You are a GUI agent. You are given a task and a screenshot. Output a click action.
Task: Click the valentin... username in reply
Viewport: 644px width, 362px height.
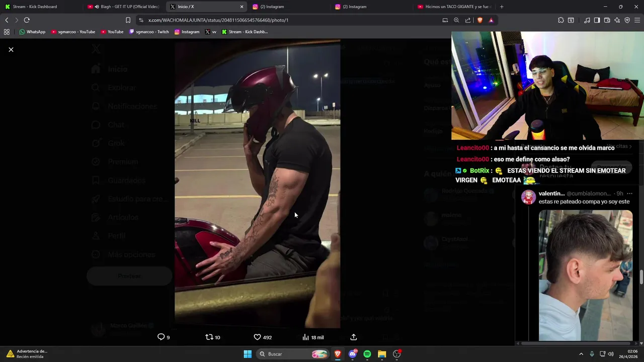point(551,194)
